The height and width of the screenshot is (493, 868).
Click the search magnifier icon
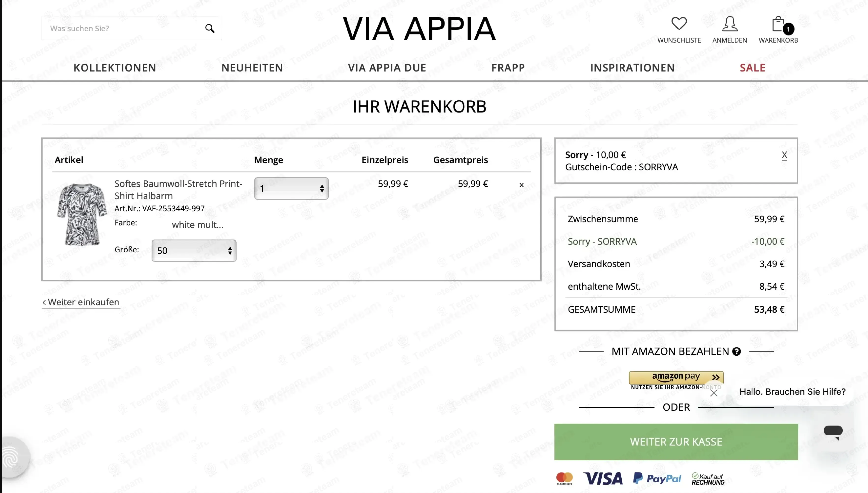pos(210,29)
